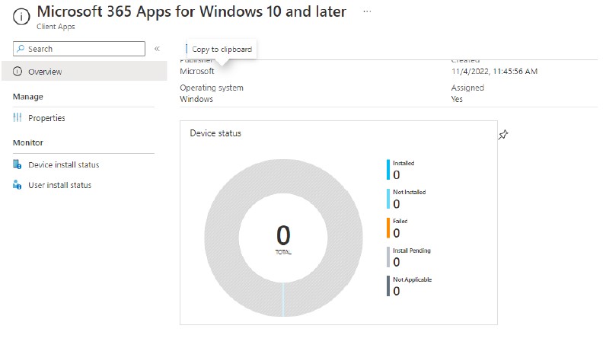Click the Failed orange color bar
Viewport: 606px width, 364px height.
click(388, 228)
